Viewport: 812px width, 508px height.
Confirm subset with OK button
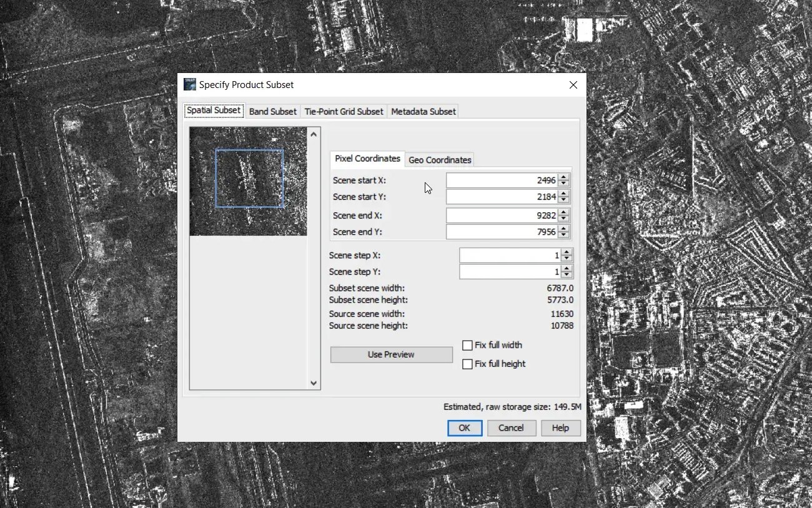coord(465,427)
